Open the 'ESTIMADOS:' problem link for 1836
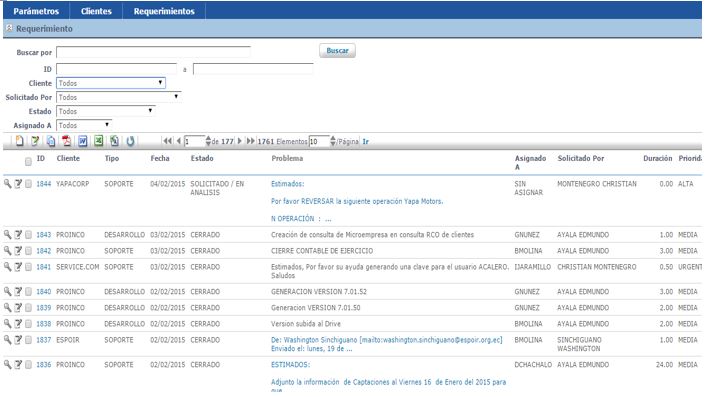This screenshot has width=714, height=397. pos(291,365)
